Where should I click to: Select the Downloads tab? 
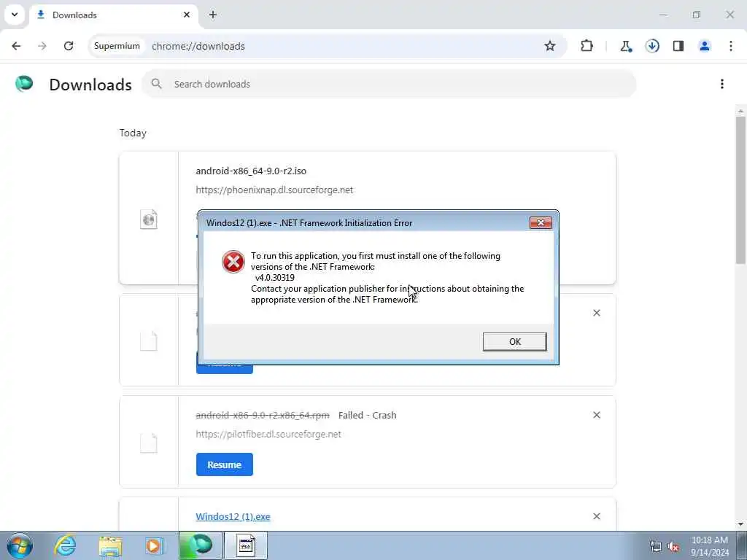(x=115, y=15)
